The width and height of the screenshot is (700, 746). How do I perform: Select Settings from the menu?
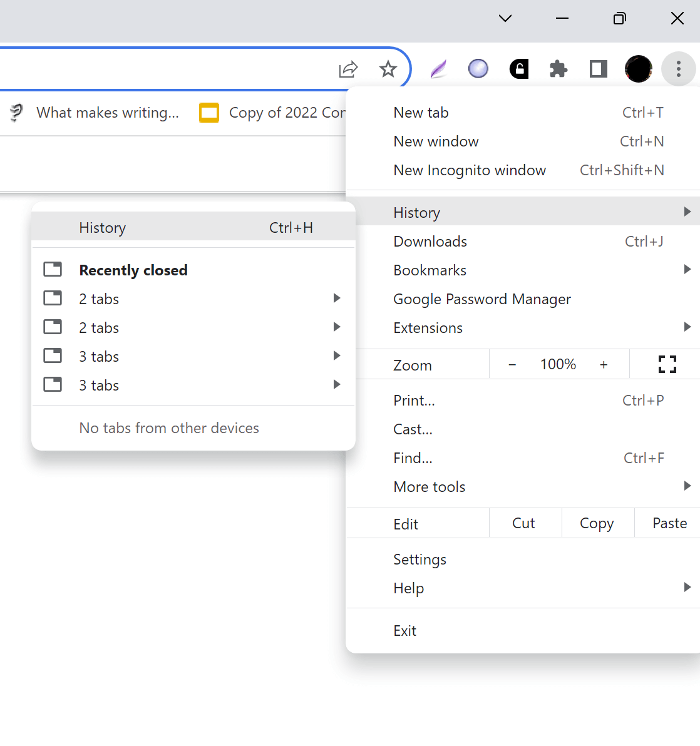pyautogui.click(x=419, y=559)
